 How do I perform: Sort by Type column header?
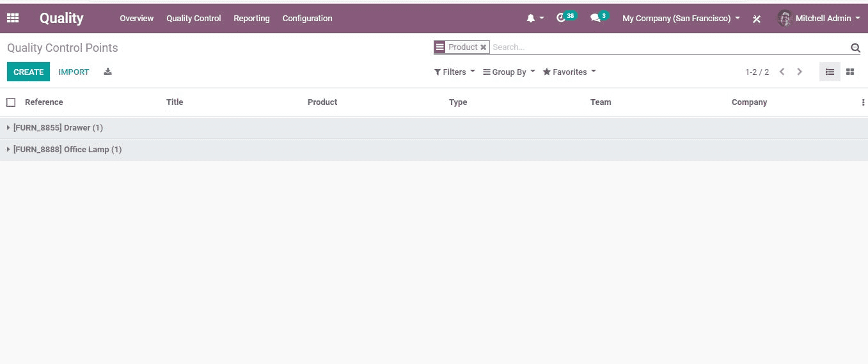(x=458, y=102)
